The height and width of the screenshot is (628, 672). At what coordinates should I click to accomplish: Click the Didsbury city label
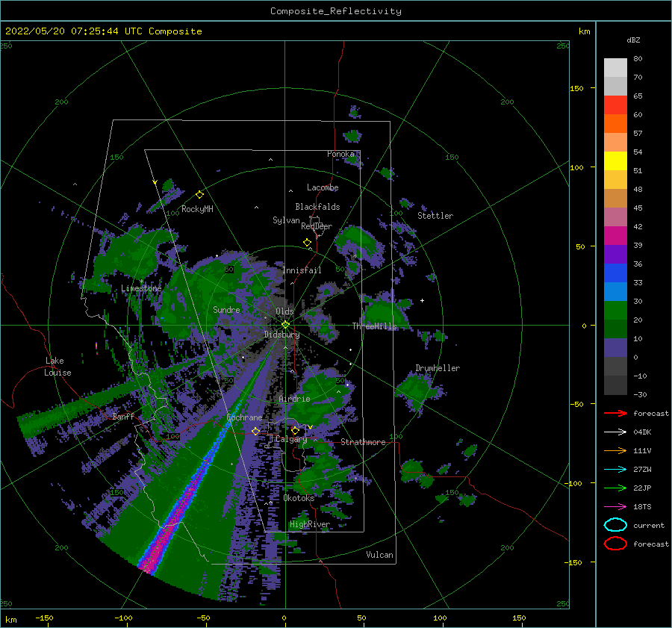point(281,335)
